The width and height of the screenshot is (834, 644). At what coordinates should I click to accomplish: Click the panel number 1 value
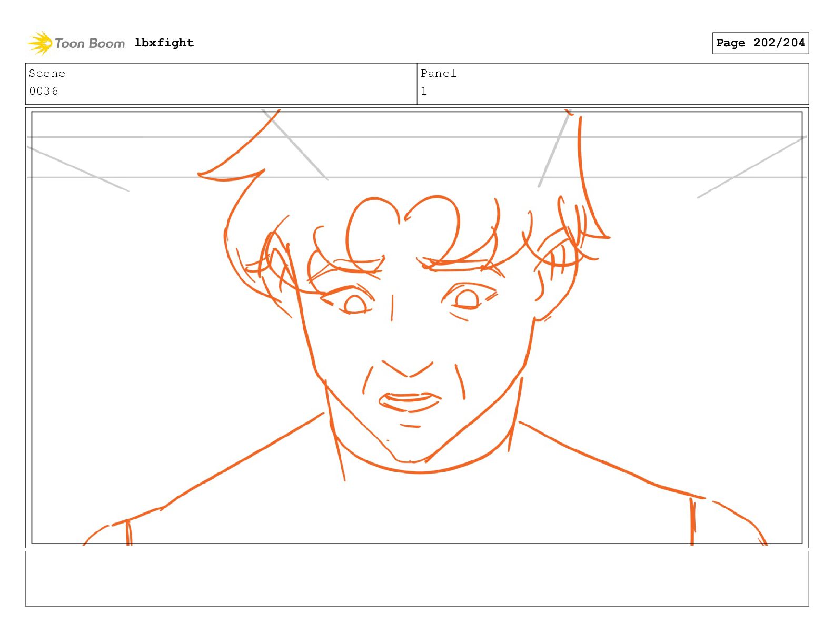tap(424, 91)
